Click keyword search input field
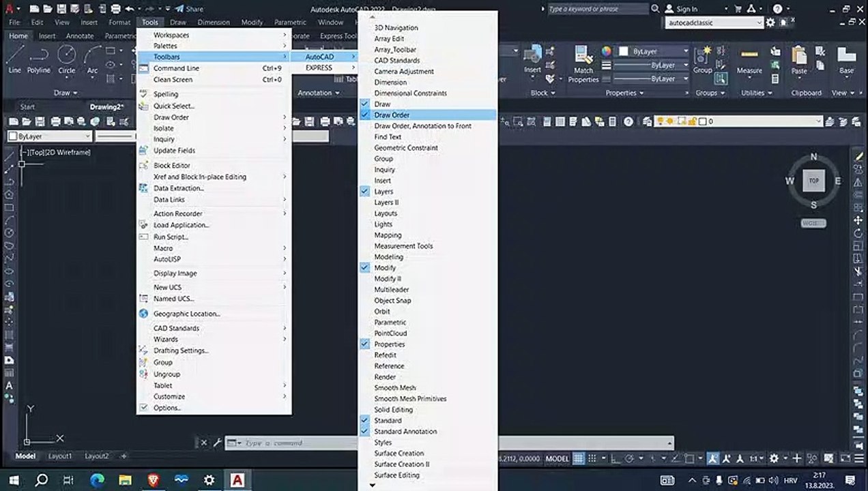 point(598,9)
